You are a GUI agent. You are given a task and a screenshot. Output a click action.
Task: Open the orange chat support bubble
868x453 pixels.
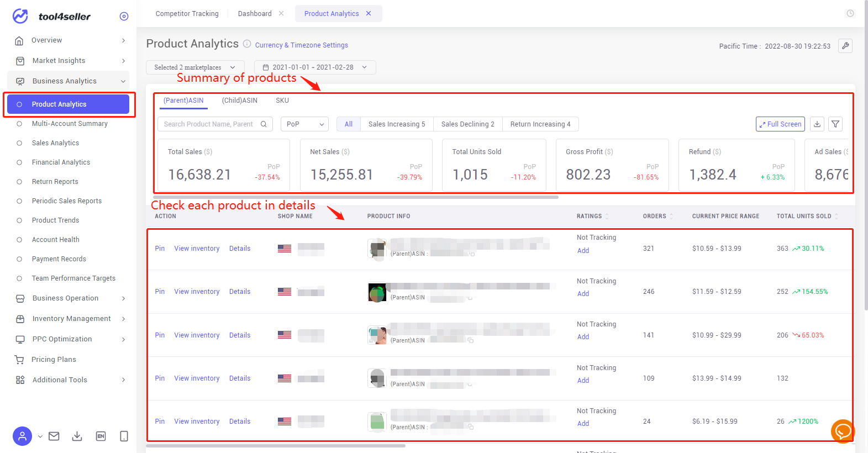[x=843, y=431]
